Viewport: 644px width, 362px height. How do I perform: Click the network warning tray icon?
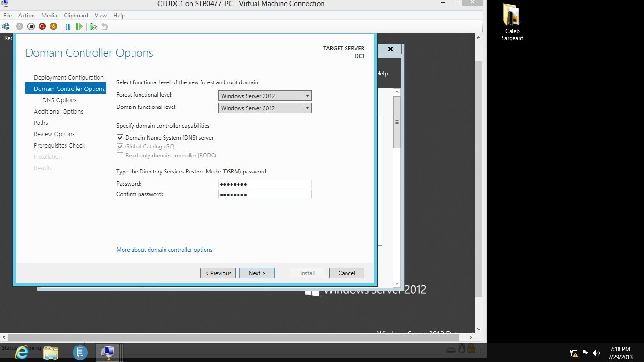coord(574,353)
